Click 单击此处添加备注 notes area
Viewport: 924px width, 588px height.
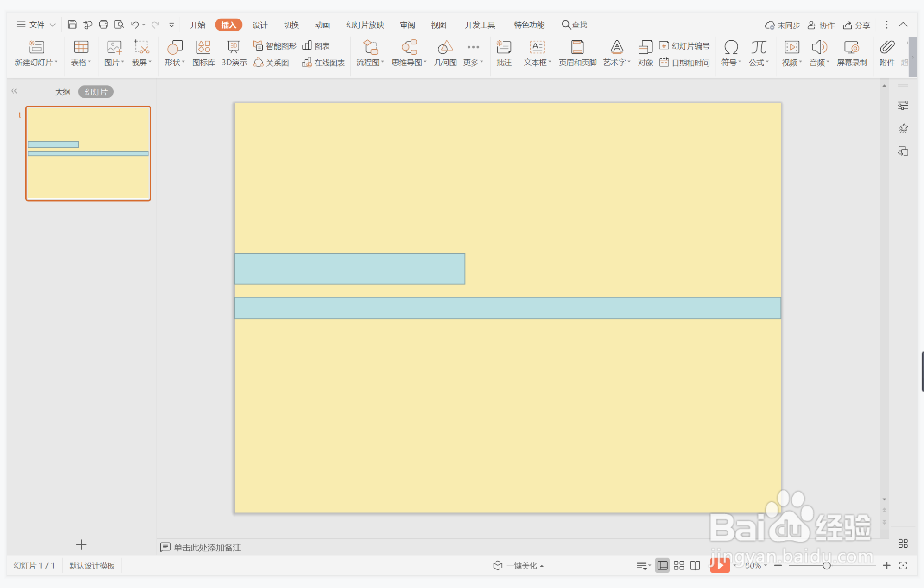(207, 548)
